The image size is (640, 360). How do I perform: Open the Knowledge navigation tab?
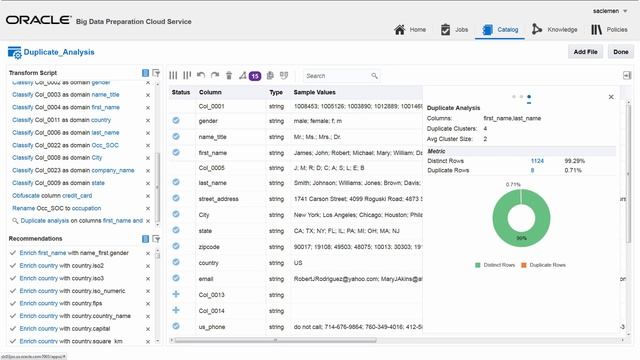click(x=554, y=29)
